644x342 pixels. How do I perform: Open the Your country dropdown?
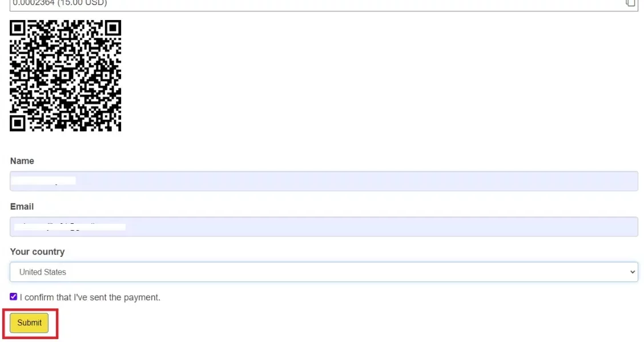pyautogui.click(x=323, y=272)
